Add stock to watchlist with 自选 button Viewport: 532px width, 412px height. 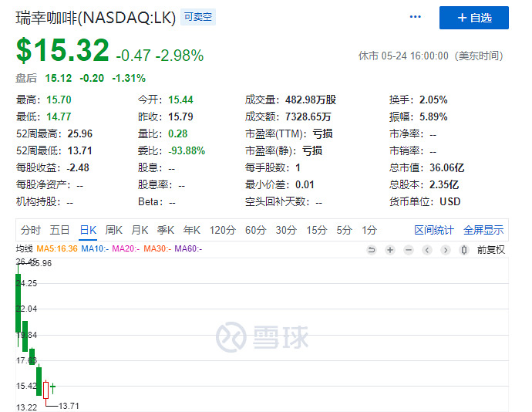(473, 18)
